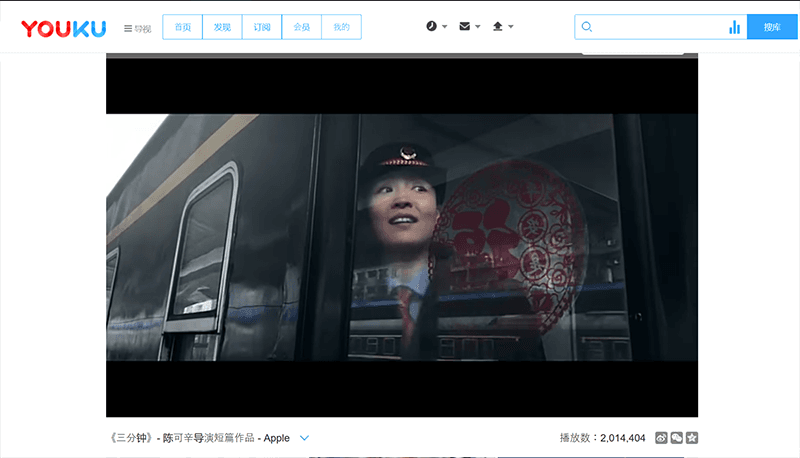Expand the video title details chevron
Viewport: 800px width, 458px height.
[x=305, y=438]
